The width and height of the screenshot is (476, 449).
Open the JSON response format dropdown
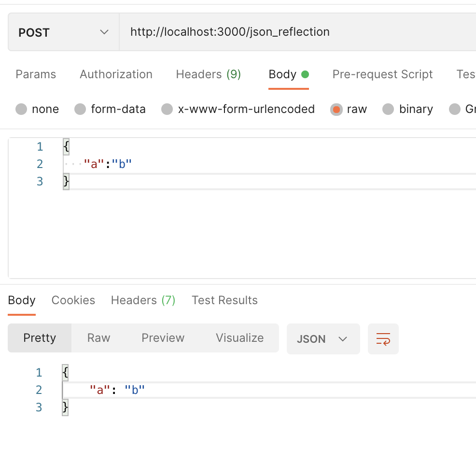[323, 338]
